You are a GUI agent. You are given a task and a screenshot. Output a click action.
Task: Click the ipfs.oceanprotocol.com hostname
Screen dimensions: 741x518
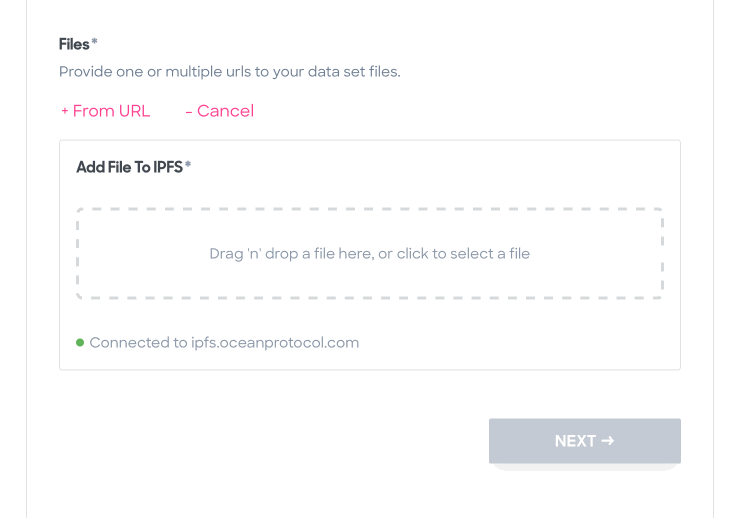(x=275, y=343)
